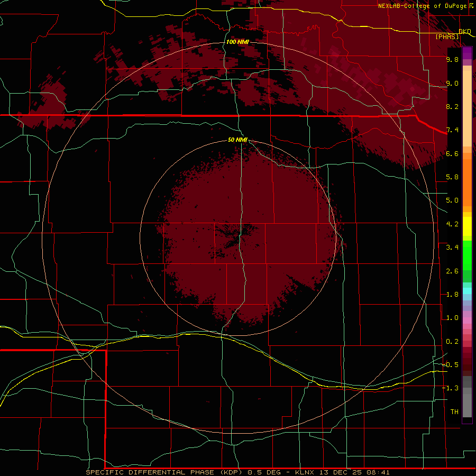
Task: Click the cyan band of the color bar
Action: click(x=467, y=291)
